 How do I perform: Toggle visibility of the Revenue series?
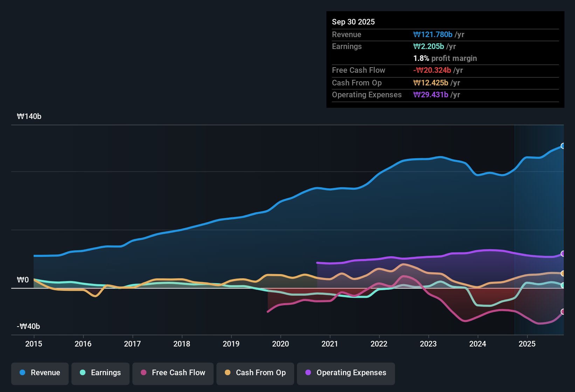(40, 373)
